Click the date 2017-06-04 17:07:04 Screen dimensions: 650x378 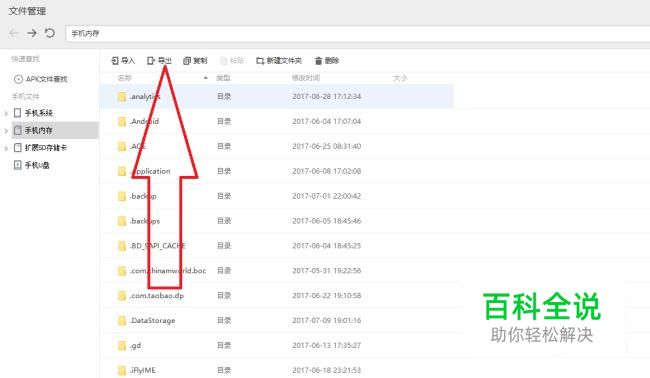point(327,121)
